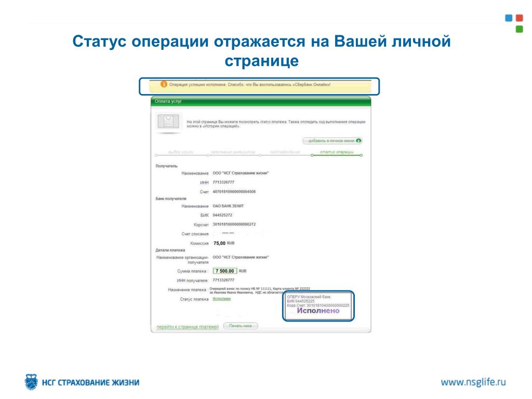This screenshot has height=399, width=532.
Task: Click the 'Банк получателя' section heading
Action: coord(171,198)
